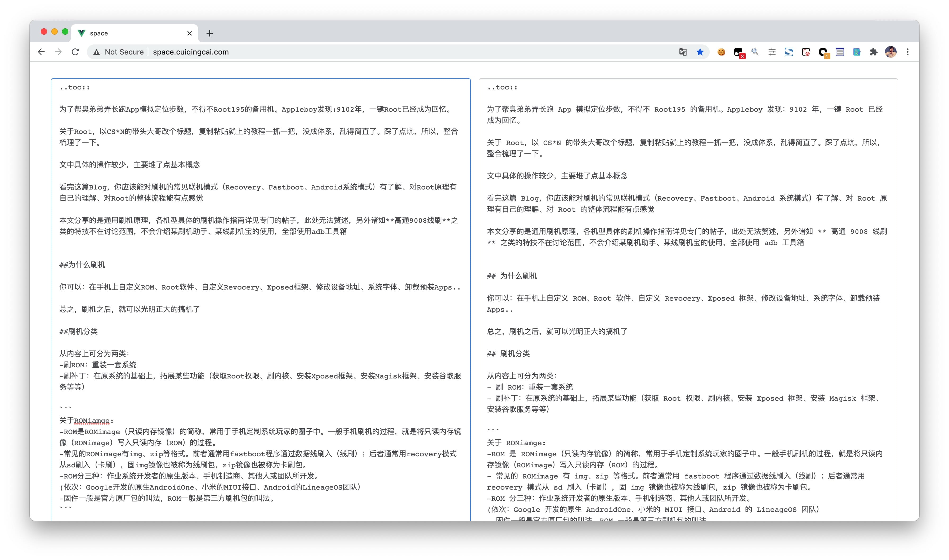This screenshot has width=949, height=560.
Task: Click '## 刷机分类' heading in right panel
Action: tap(508, 354)
